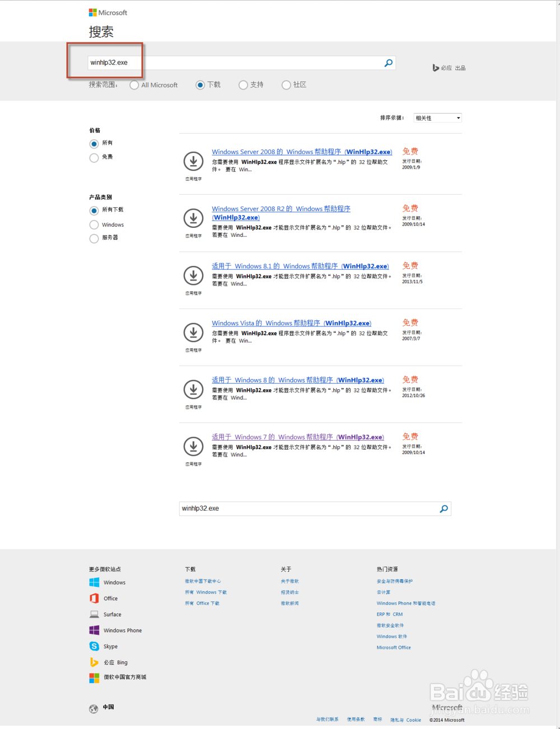Select the All Microsoft search scope radio
The height and width of the screenshot is (729, 560).
[x=134, y=85]
